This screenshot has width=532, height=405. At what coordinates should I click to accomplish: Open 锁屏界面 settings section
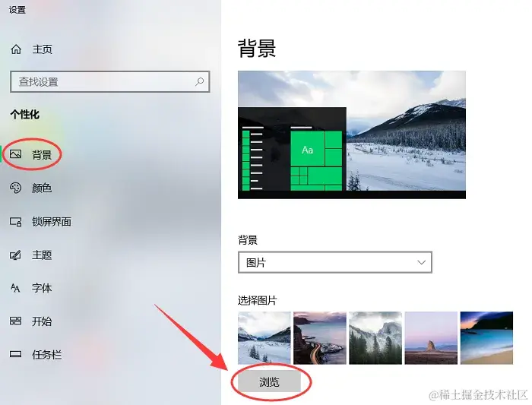[52, 222]
